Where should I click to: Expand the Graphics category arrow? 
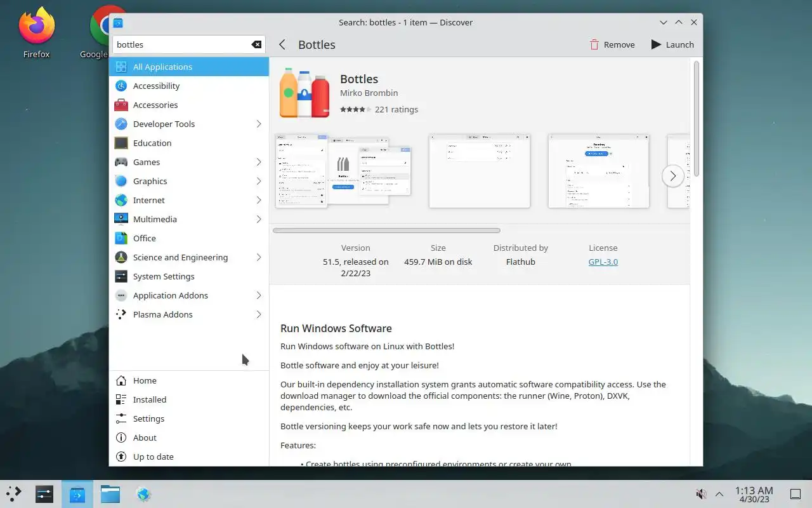pos(259,181)
